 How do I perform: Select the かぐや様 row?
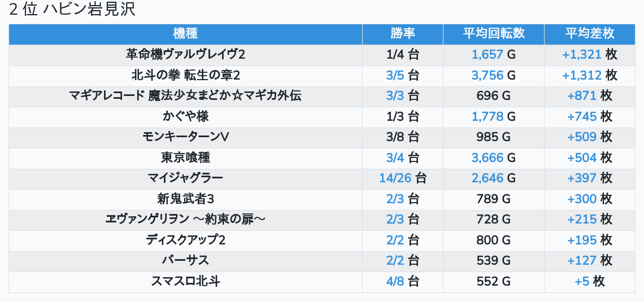185,116
